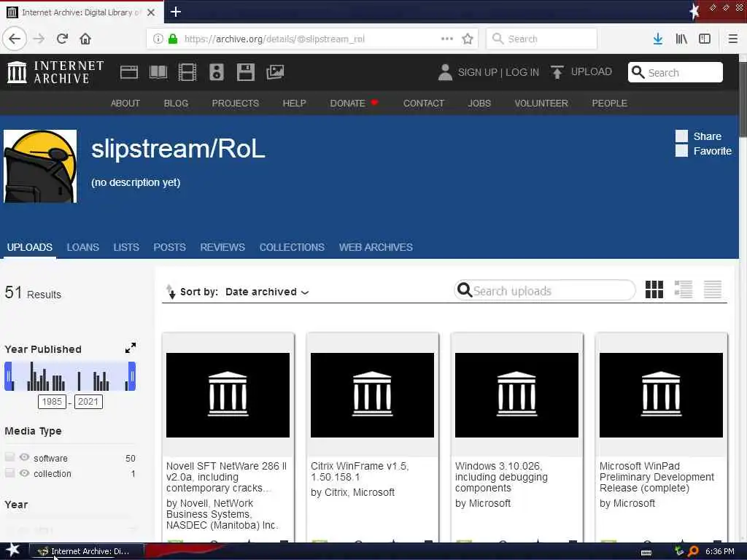Image resolution: width=747 pixels, height=560 pixels.
Task: Switch to the UPLOADS tab
Action: [x=29, y=248]
